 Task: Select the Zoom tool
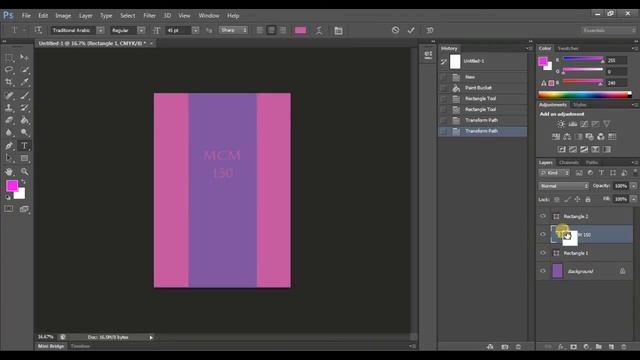click(x=24, y=172)
